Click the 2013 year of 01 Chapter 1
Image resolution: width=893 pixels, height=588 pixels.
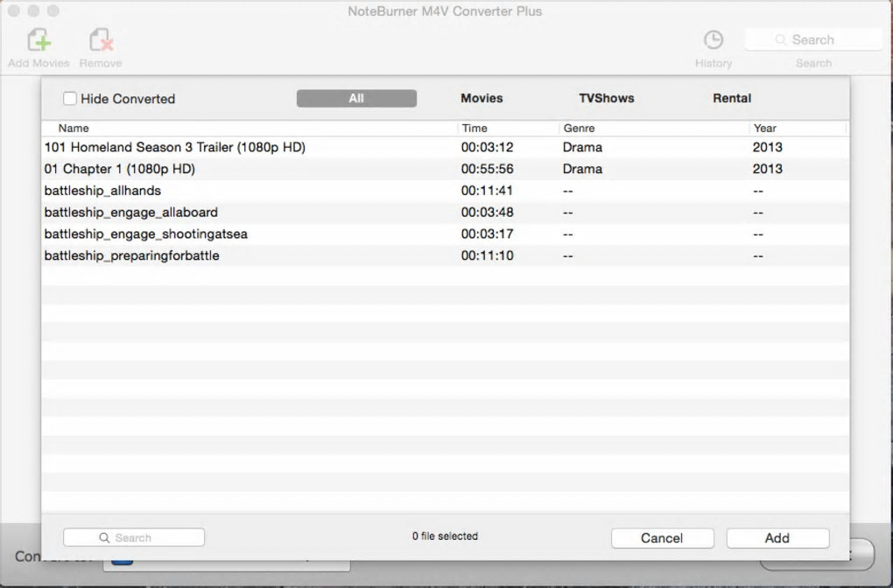pos(768,169)
